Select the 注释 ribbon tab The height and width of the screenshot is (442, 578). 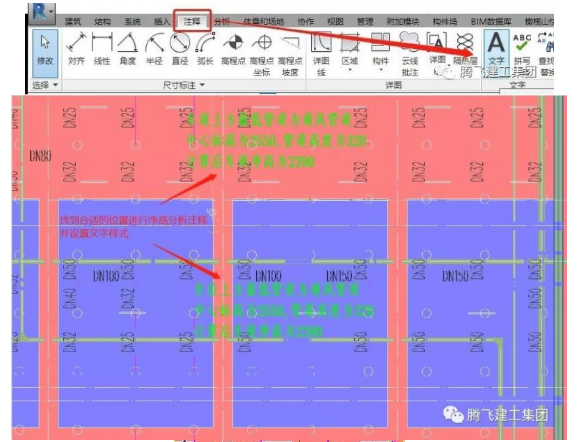tap(192, 22)
